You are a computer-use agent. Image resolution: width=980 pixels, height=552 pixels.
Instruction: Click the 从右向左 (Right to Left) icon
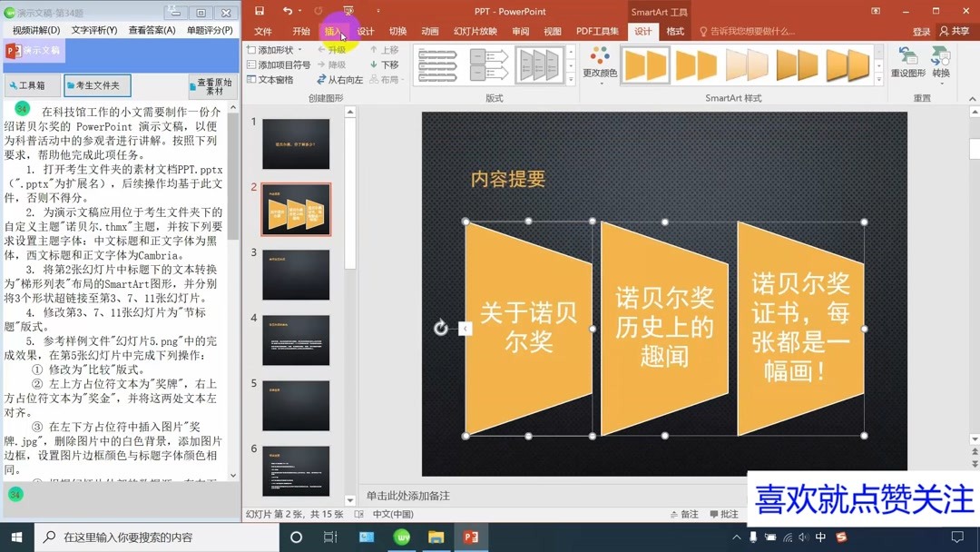pyautogui.click(x=323, y=80)
